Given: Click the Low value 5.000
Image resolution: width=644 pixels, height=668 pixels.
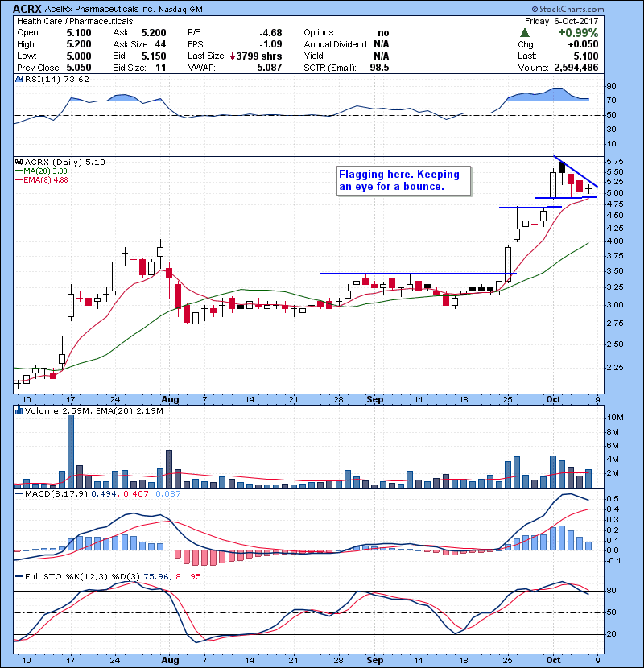Looking at the screenshot, I should 79,56.
